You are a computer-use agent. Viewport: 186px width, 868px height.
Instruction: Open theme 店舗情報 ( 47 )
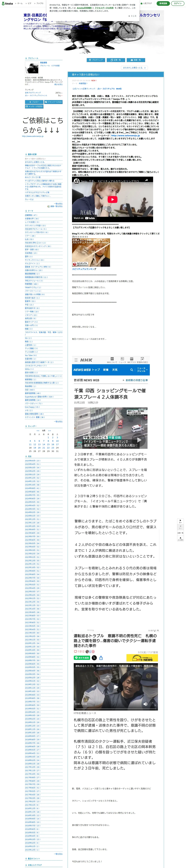click(x=31, y=215)
